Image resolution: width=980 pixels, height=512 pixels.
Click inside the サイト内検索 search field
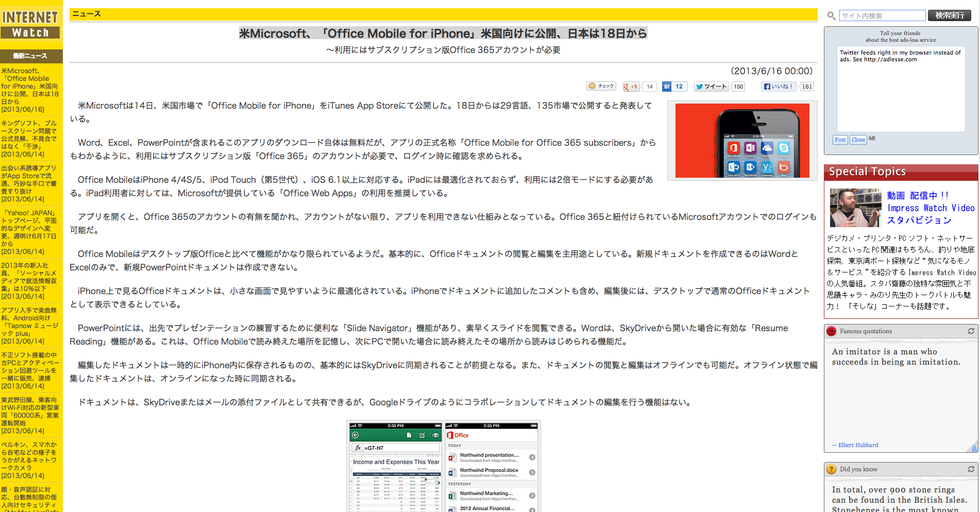tap(882, 15)
